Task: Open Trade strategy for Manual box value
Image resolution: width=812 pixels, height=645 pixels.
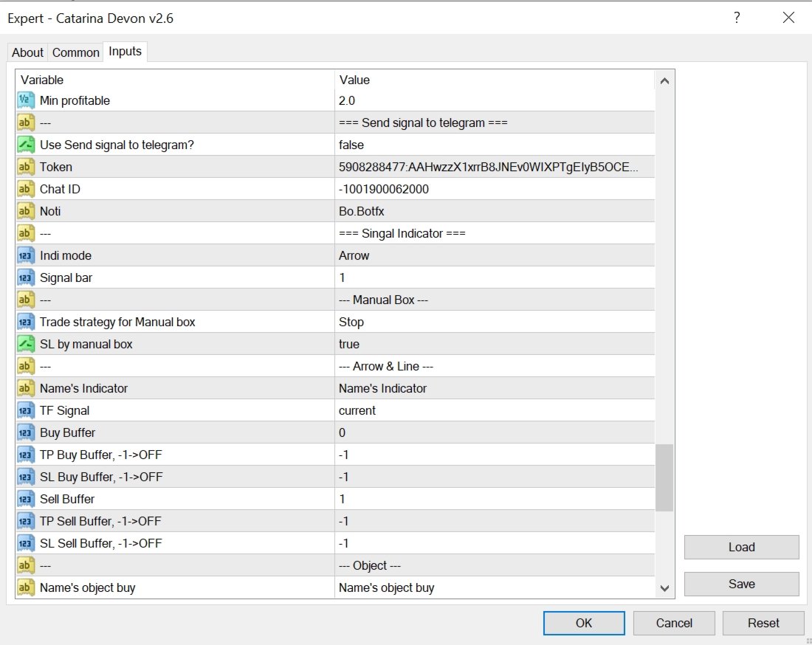Action: click(495, 322)
